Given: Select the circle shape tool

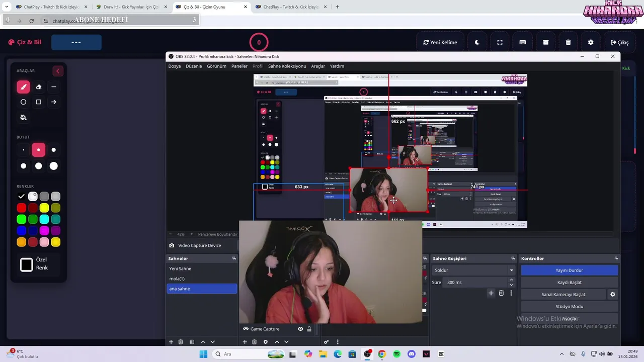Looking at the screenshot, I should (x=23, y=102).
